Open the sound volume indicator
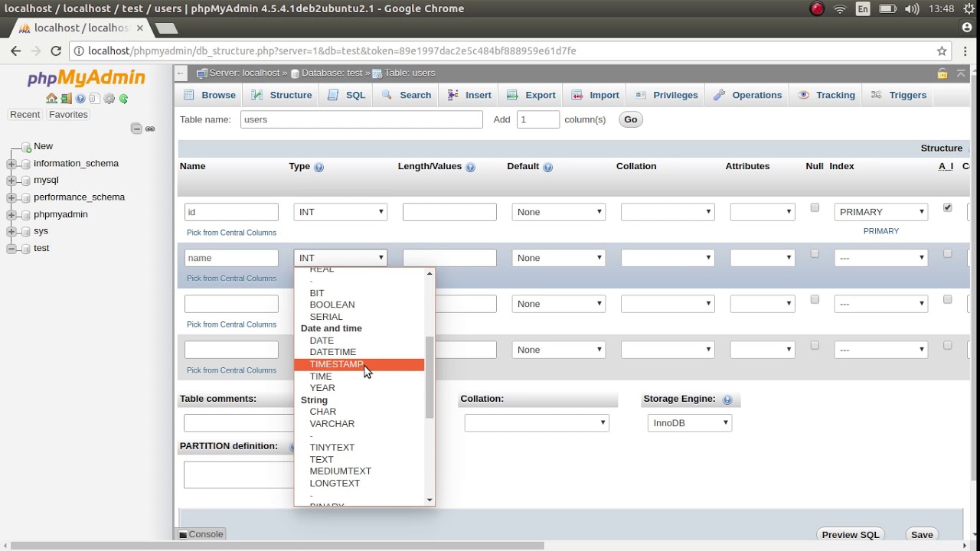 (x=911, y=9)
